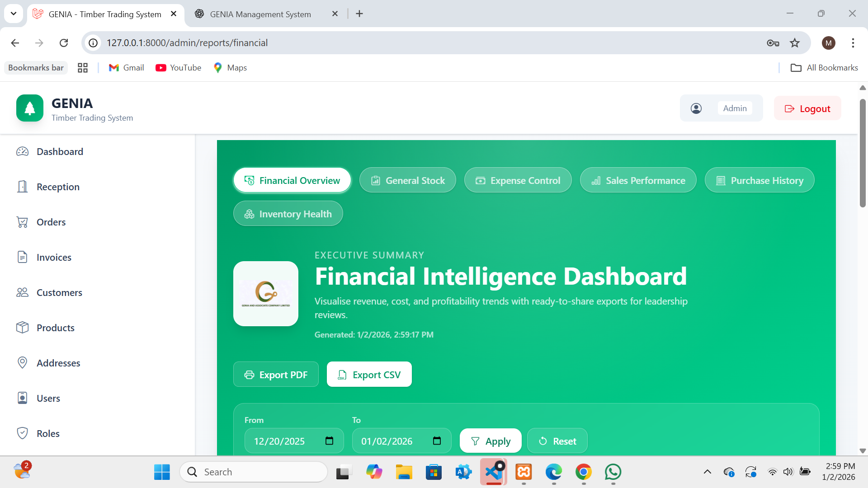868x488 pixels.
Task: Click the Orders cart icon
Action: [x=23, y=222]
